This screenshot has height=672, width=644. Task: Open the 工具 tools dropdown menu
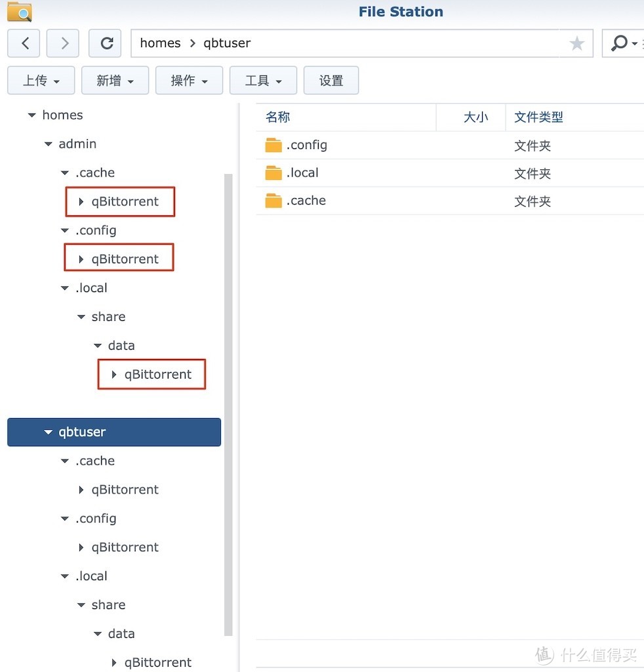[x=263, y=80]
